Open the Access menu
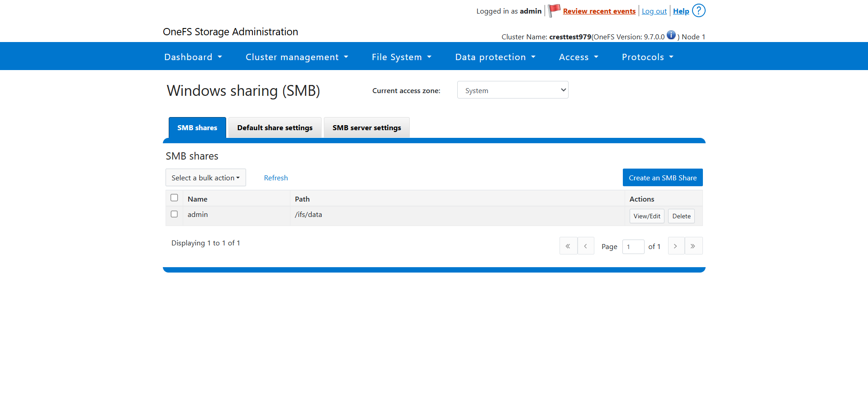 [579, 57]
